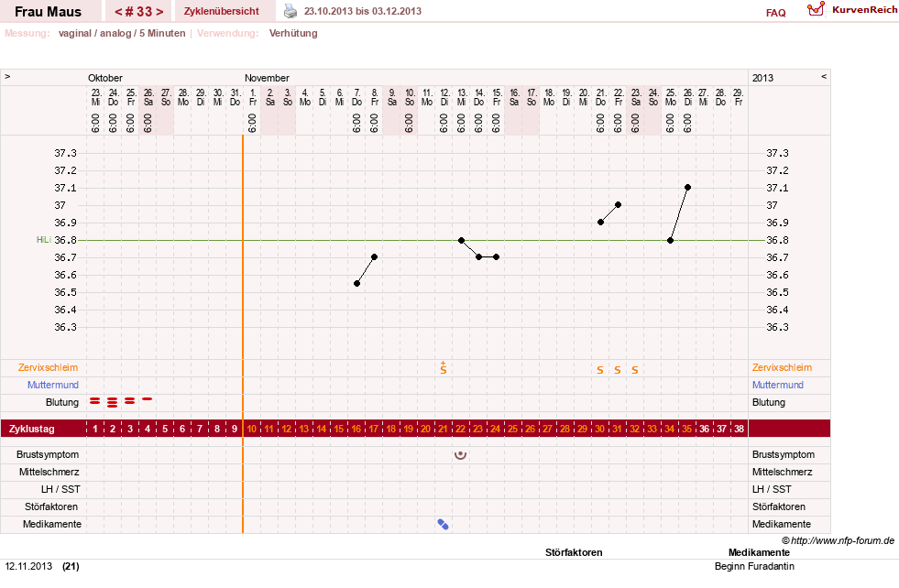The height and width of the screenshot is (588, 899).
Task: Select the 36.8 temperature point on 13 November
Action: (x=461, y=240)
